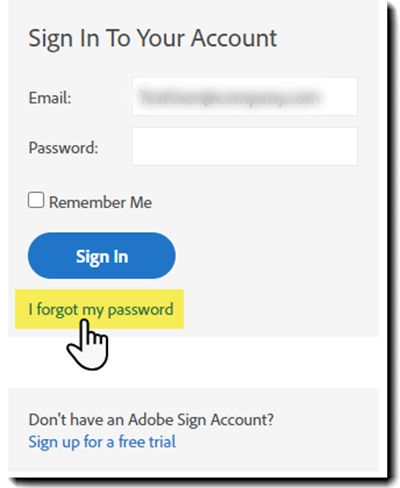
Task: Click the yellow highlighted forgot password area
Action: pyautogui.click(x=99, y=309)
